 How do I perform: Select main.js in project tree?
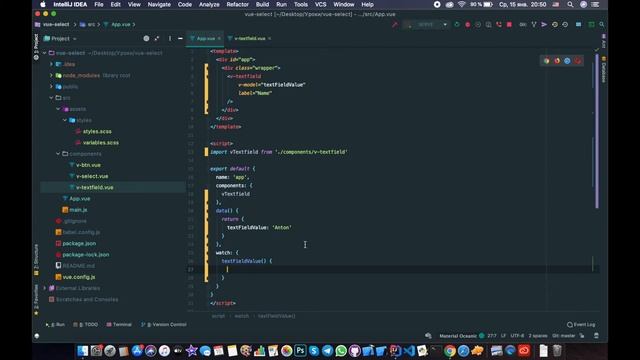pyautogui.click(x=78, y=210)
